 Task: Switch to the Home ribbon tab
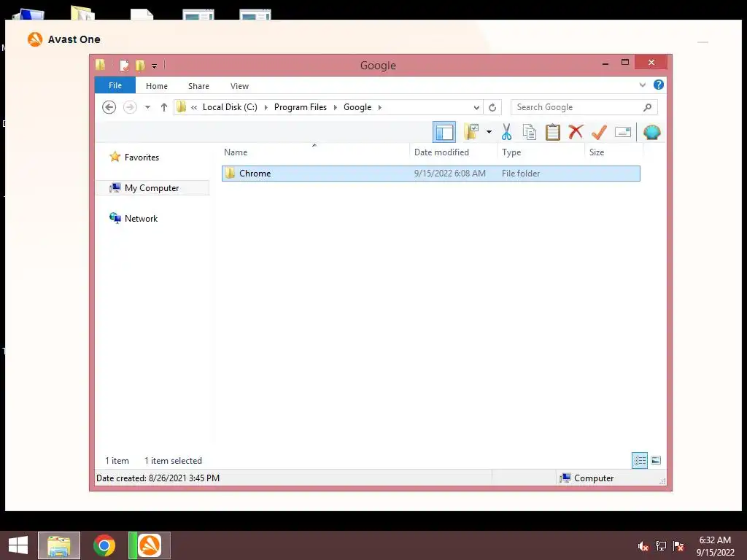tap(157, 86)
